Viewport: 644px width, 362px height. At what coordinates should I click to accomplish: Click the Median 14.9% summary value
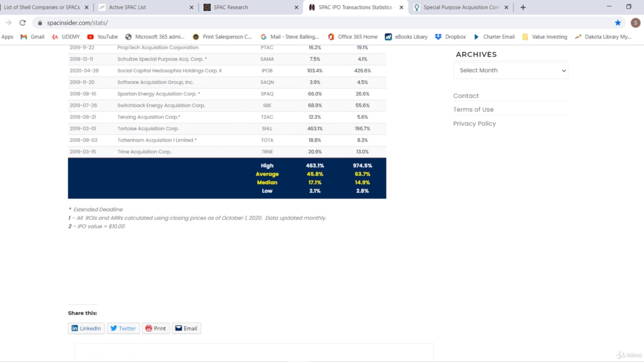click(362, 183)
